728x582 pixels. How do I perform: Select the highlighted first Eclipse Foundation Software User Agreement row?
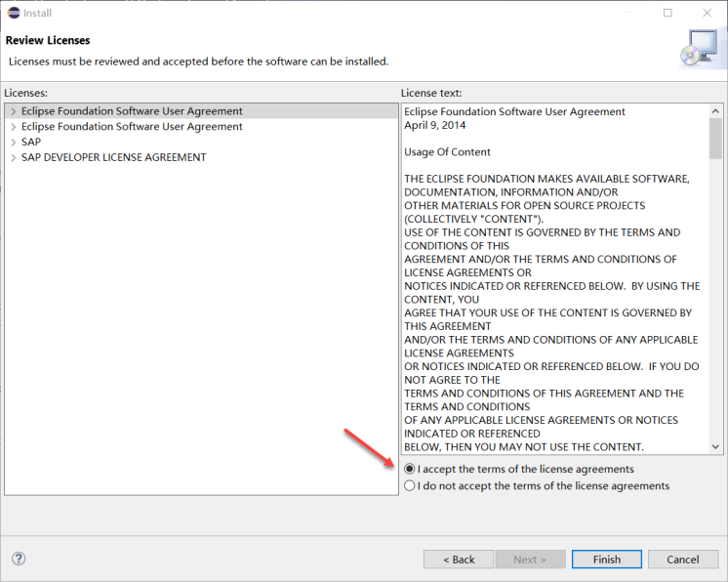pyautogui.click(x=201, y=111)
